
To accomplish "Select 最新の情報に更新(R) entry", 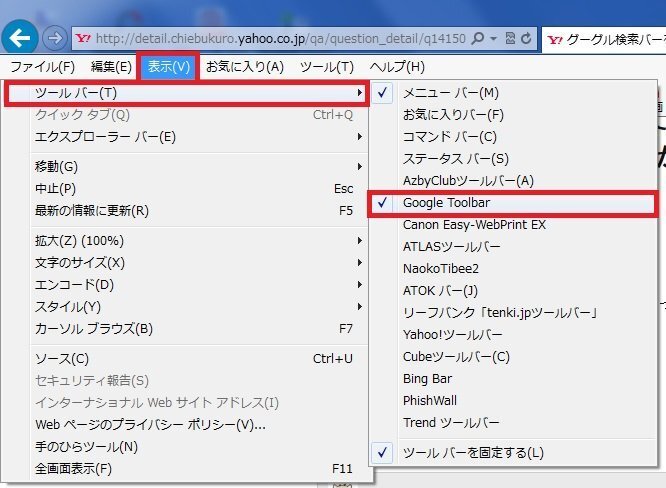I will (x=187, y=211).
